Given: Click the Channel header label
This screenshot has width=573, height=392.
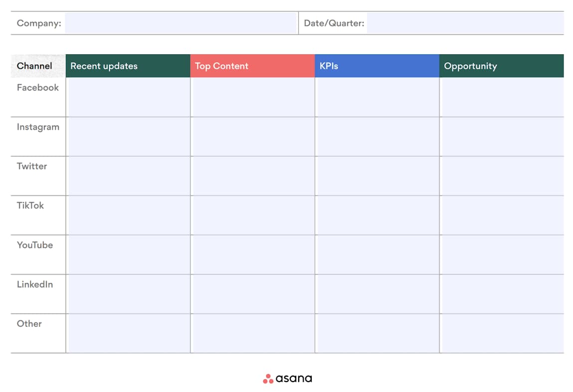Looking at the screenshot, I should [34, 66].
